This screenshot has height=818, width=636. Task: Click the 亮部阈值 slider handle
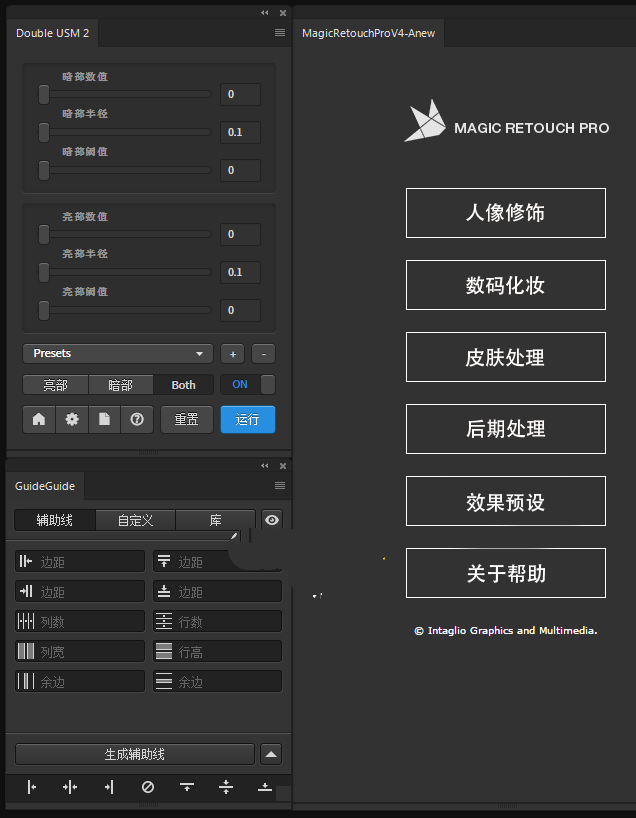click(x=44, y=310)
